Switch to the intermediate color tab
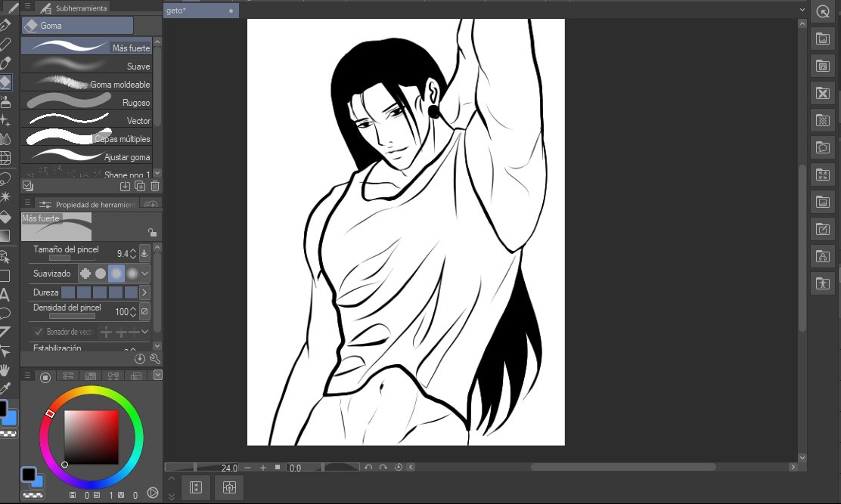 click(x=113, y=376)
